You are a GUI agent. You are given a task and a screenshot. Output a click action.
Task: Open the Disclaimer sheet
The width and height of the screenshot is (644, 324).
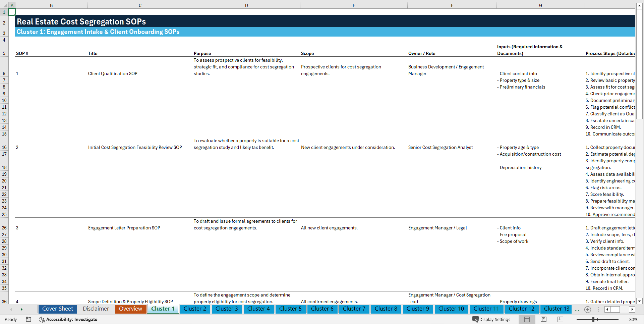pyautogui.click(x=96, y=309)
